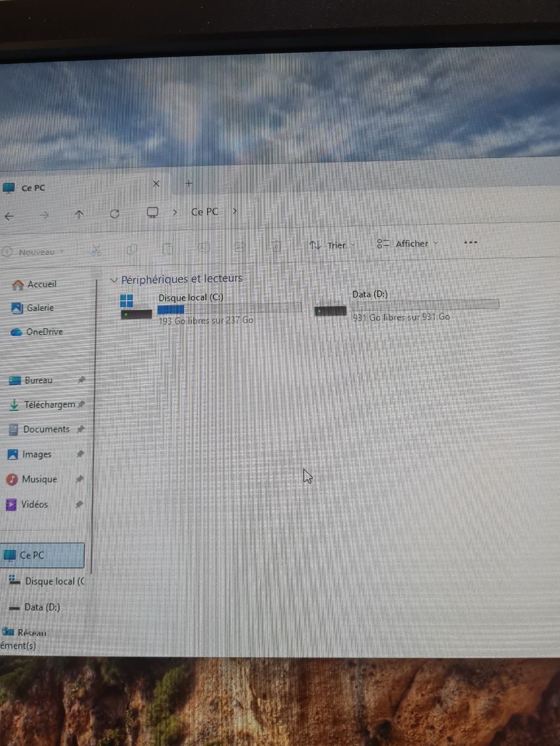Image resolution: width=560 pixels, height=746 pixels.
Task: Expand chevron after Ce PC breadcrumb
Action: pos(235,211)
